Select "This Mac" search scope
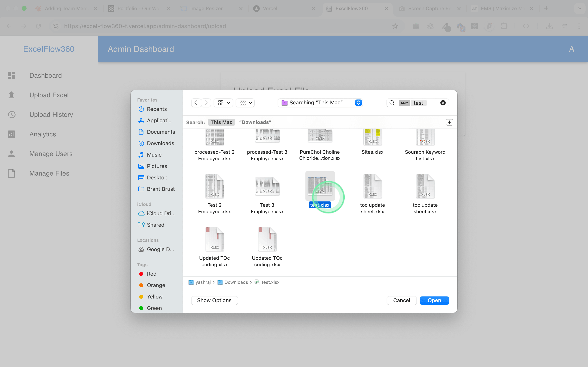This screenshot has height=367, width=588. [221, 122]
